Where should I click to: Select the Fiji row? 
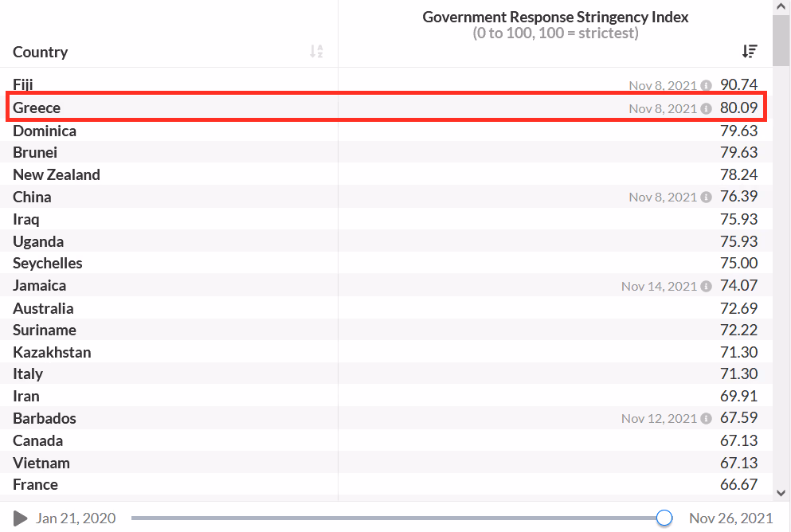pyautogui.click(x=386, y=84)
